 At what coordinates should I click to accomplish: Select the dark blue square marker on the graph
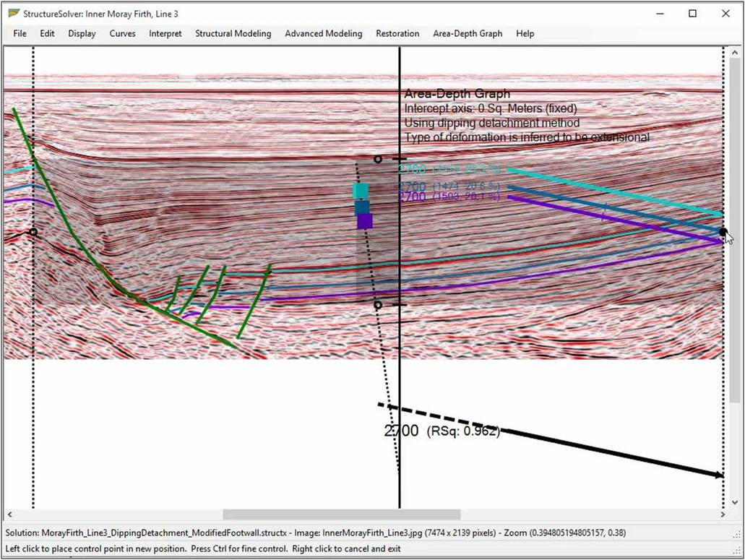coord(362,207)
